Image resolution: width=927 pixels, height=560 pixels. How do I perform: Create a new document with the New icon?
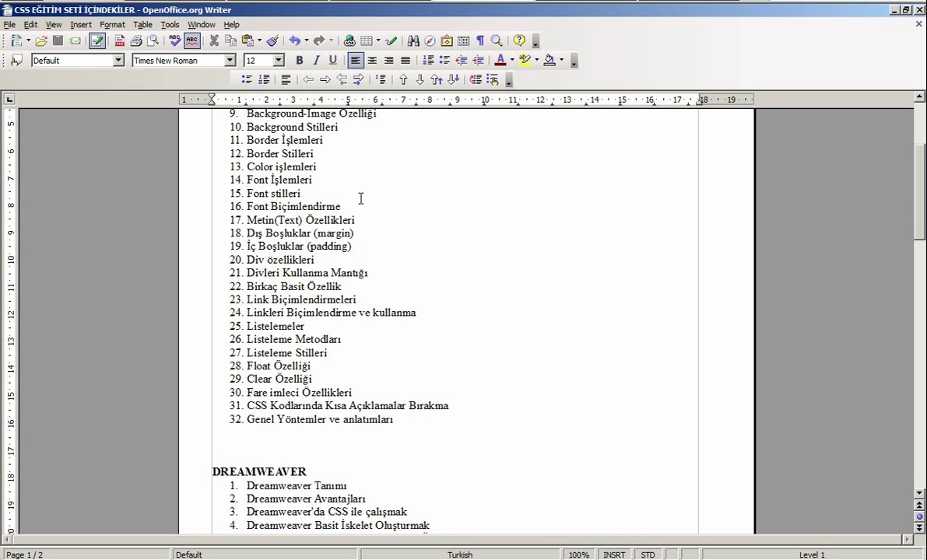click(x=16, y=40)
